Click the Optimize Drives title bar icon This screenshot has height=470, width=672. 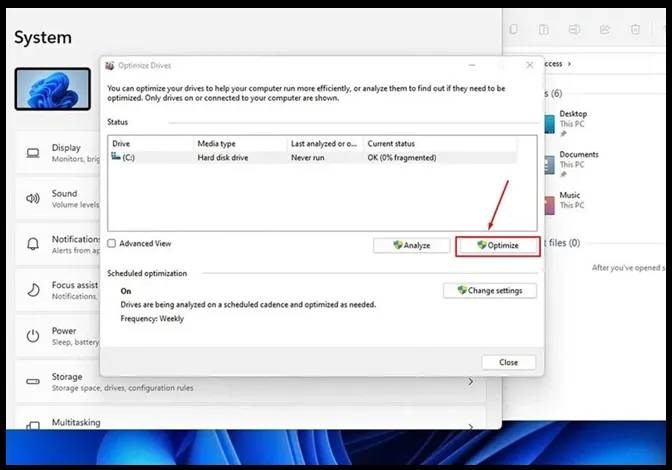pos(110,66)
